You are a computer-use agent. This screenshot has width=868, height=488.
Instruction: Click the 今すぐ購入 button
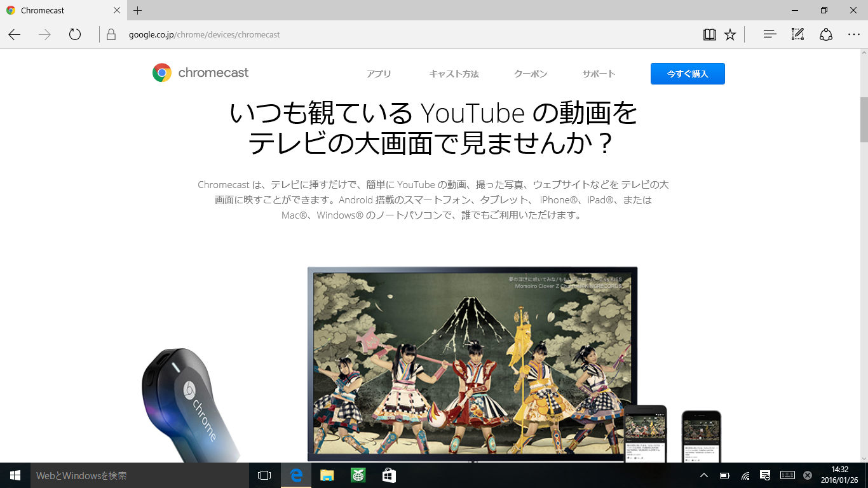(688, 74)
